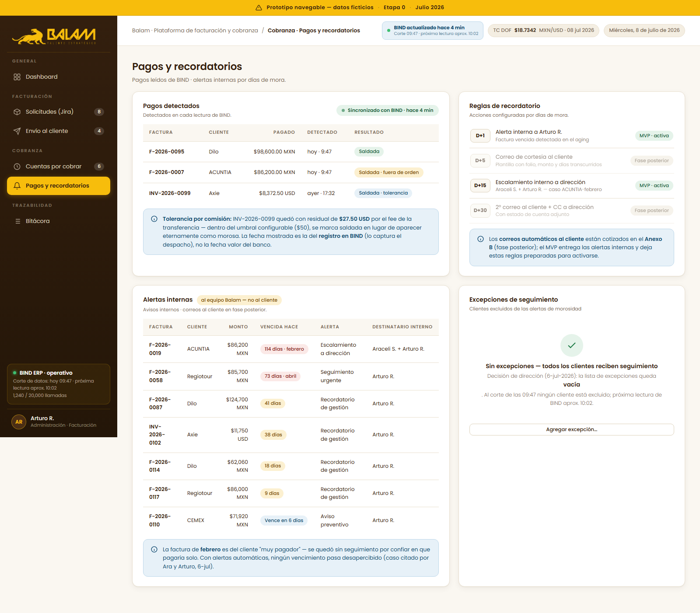Viewport: 700px width, 613px height.
Task: Click the VENCIDA HACE column header
Action: click(279, 327)
